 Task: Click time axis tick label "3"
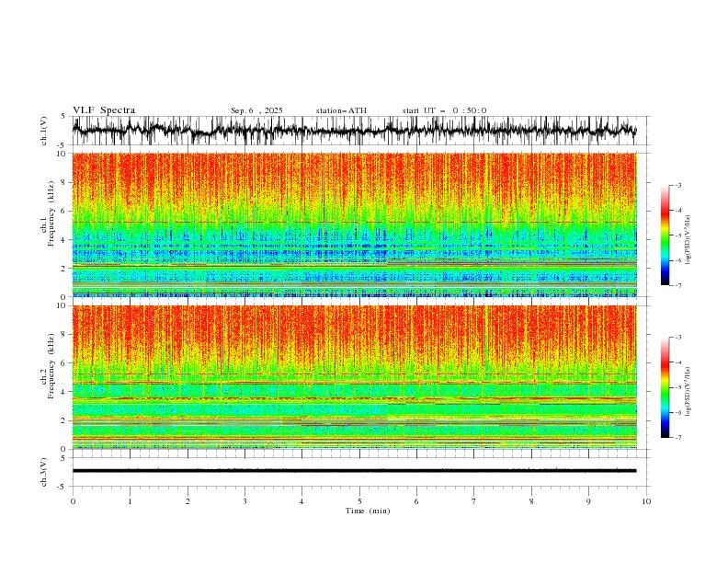pyautogui.click(x=245, y=501)
